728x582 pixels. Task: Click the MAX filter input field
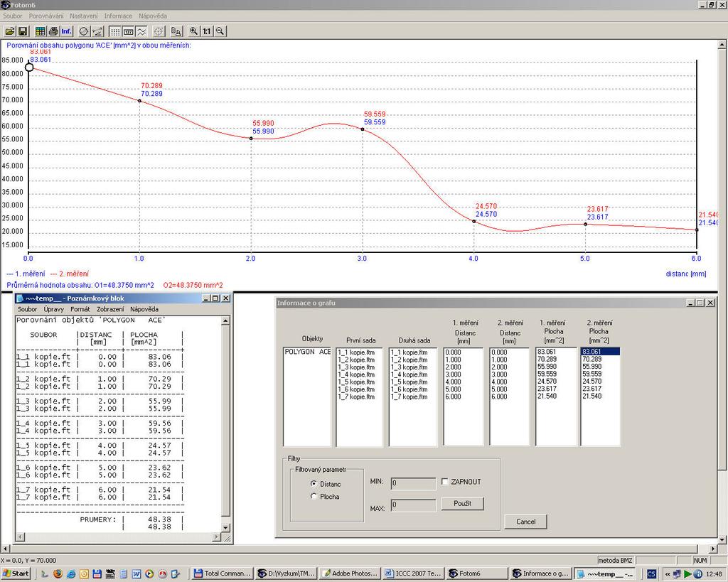[413, 505]
